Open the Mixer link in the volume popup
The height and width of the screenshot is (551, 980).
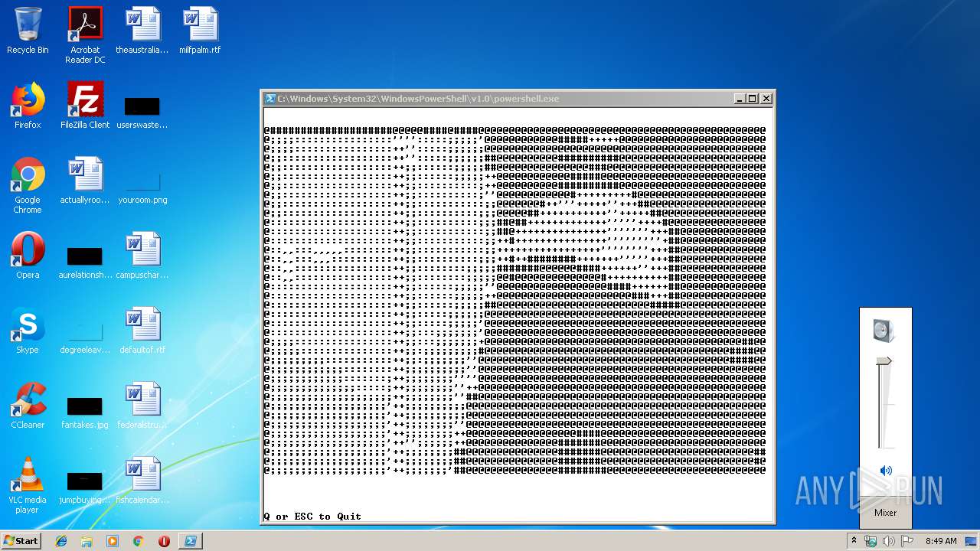pyautogui.click(x=885, y=513)
